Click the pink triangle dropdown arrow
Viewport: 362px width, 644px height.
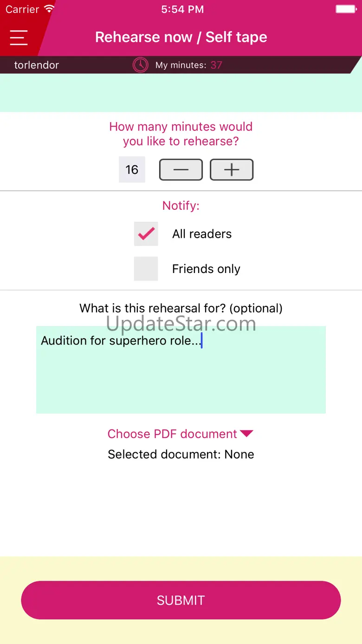click(246, 434)
